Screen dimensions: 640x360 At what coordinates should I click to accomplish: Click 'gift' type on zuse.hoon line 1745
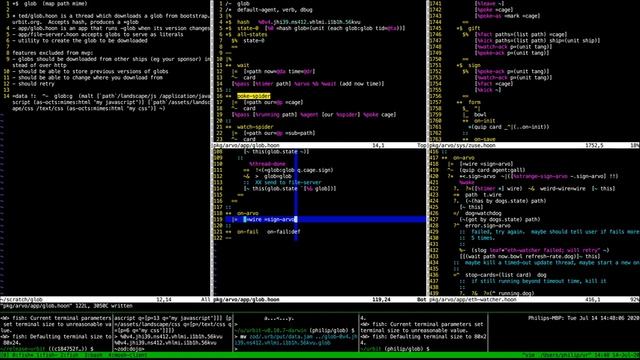tap(473, 28)
